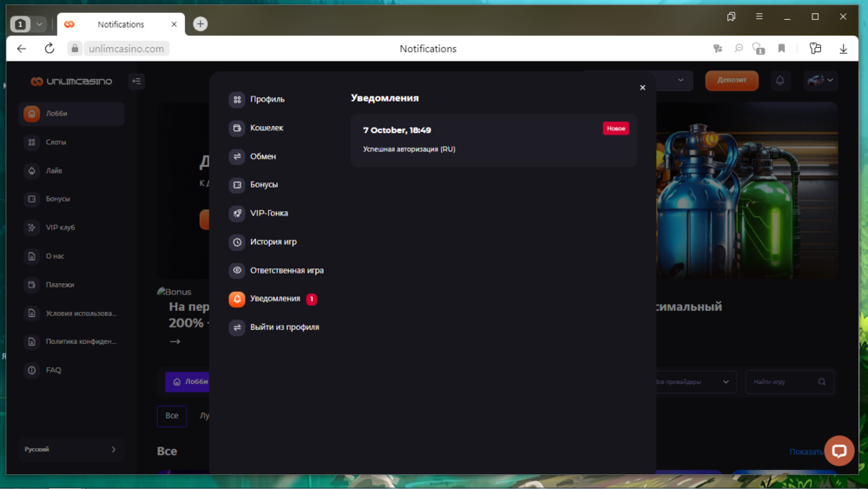Click the unlimcasino logo
This screenshot has width=868, height=489.
(x=71, y=82)
